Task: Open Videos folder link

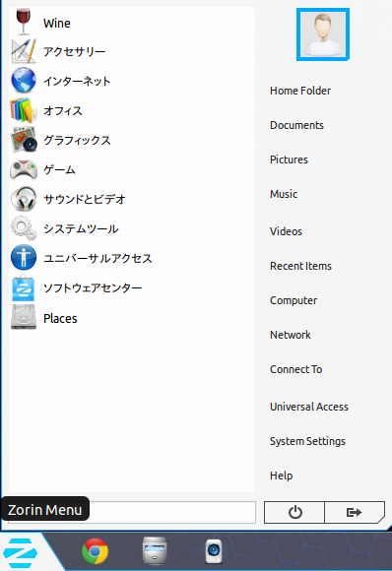Action: point(286,231)
